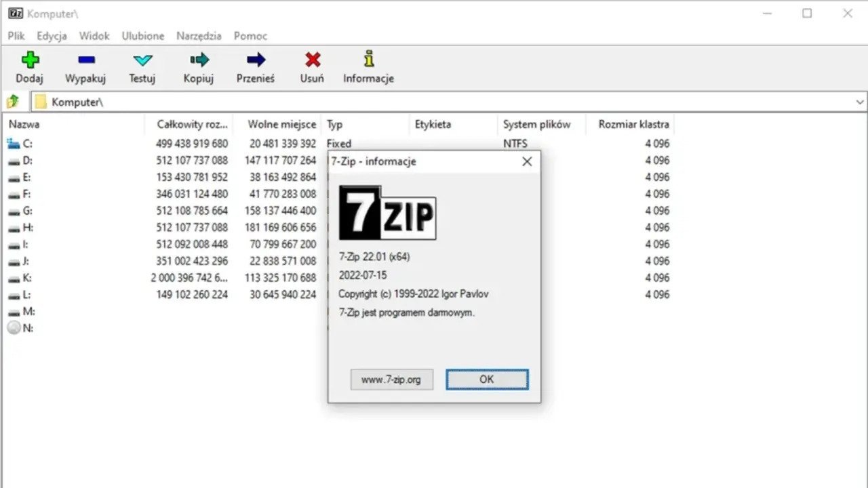The height and width of the screenshot is (488, 868).
Task: Click the 7-Zip app icon in title bar
Action: [x=15, y=13]
